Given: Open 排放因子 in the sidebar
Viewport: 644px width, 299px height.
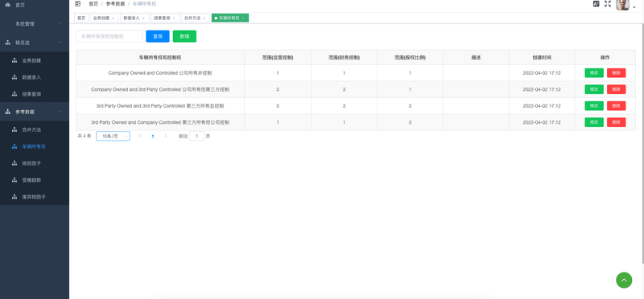Looking at the screenshot, I should pos(35,163).
